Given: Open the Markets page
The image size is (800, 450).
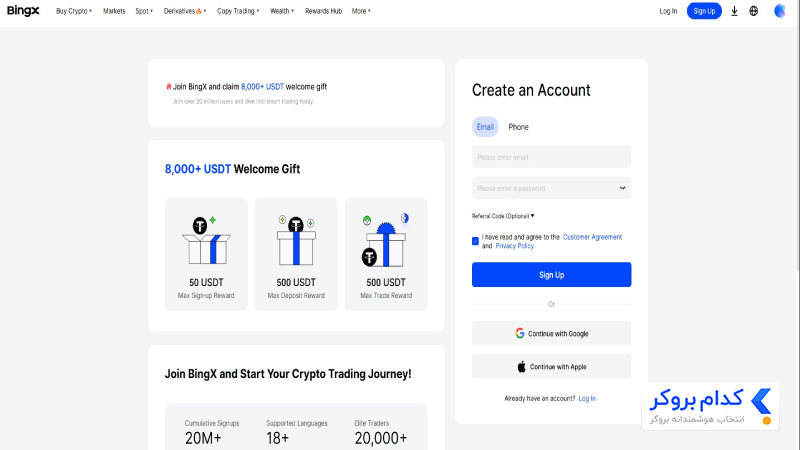Looking at the screenshot, I should pyautogui.click(x=114, y=11).
